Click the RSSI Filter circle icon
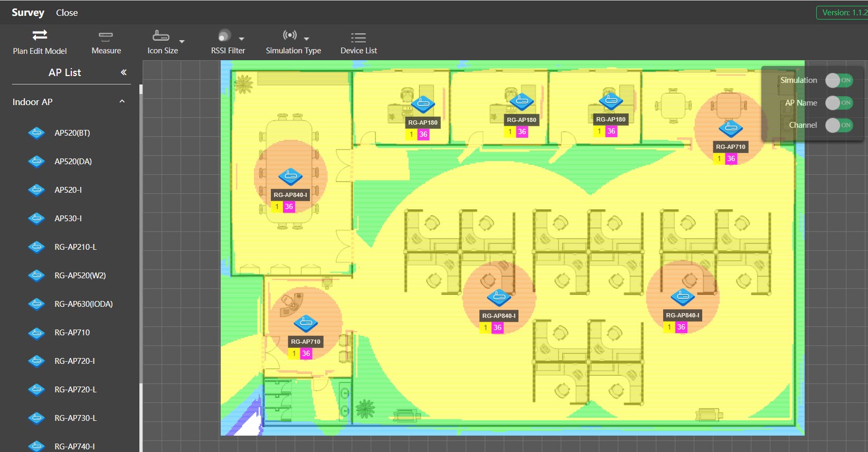The width and height of the screenshot is (868, 452). (224, 35)
